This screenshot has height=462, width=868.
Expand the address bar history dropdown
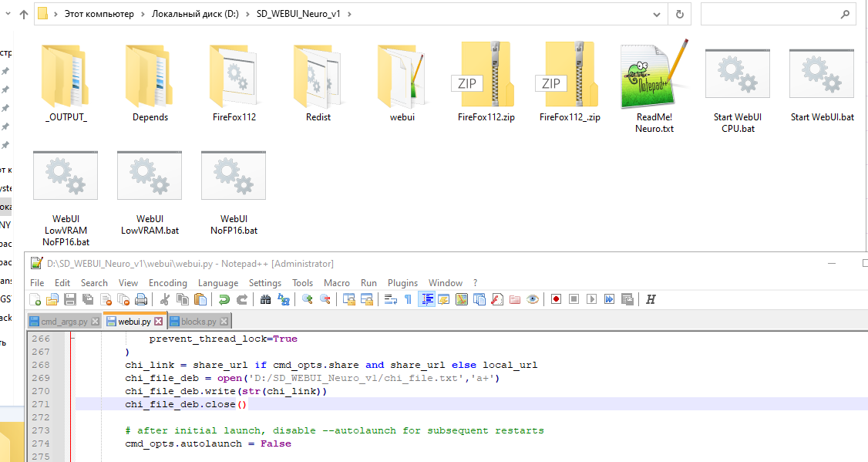click(x=656, y=14)
